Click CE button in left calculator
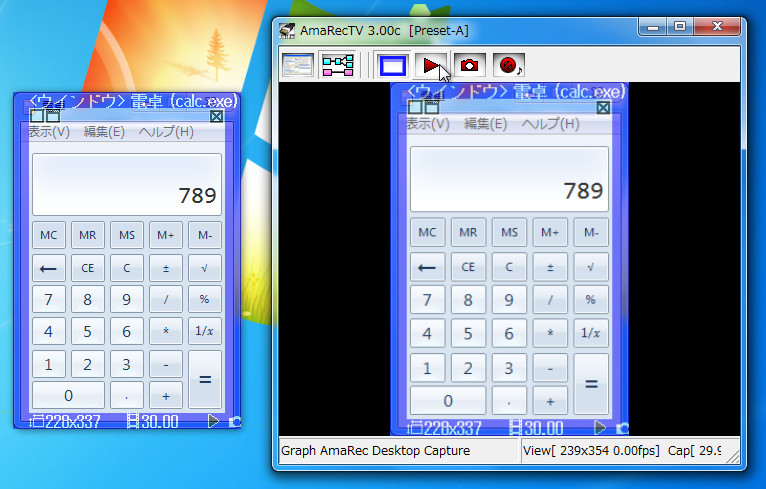This screenshot has height=489, width=766. 87,268
